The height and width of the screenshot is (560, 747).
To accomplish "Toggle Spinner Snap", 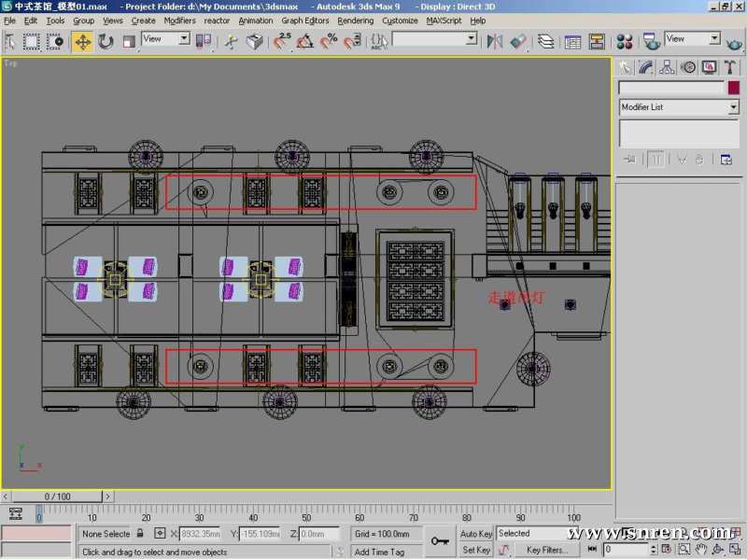I will click(352, 42).
